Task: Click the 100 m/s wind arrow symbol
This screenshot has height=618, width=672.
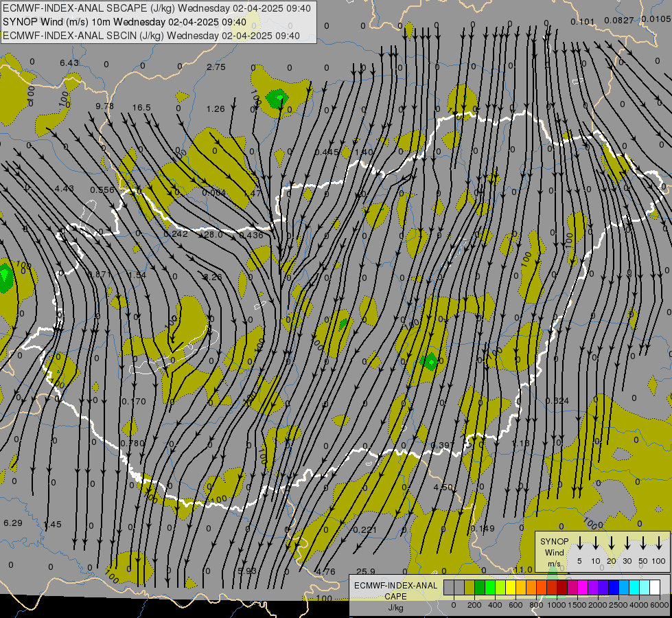Action: point(659,543)
